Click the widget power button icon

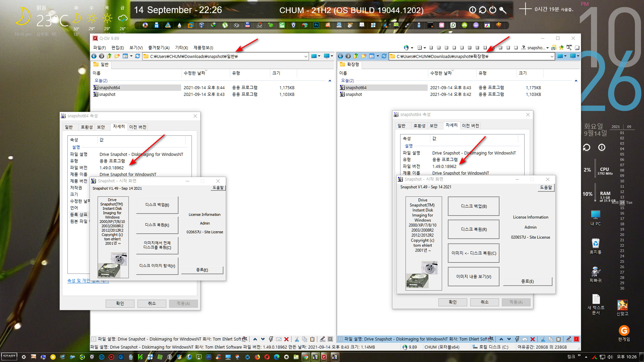[492, 10]
